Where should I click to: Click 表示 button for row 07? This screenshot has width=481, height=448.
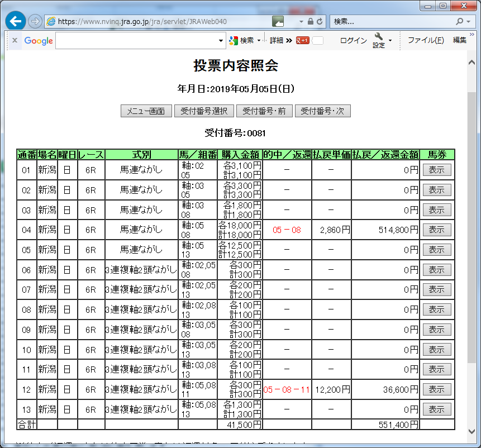point(437,289)
